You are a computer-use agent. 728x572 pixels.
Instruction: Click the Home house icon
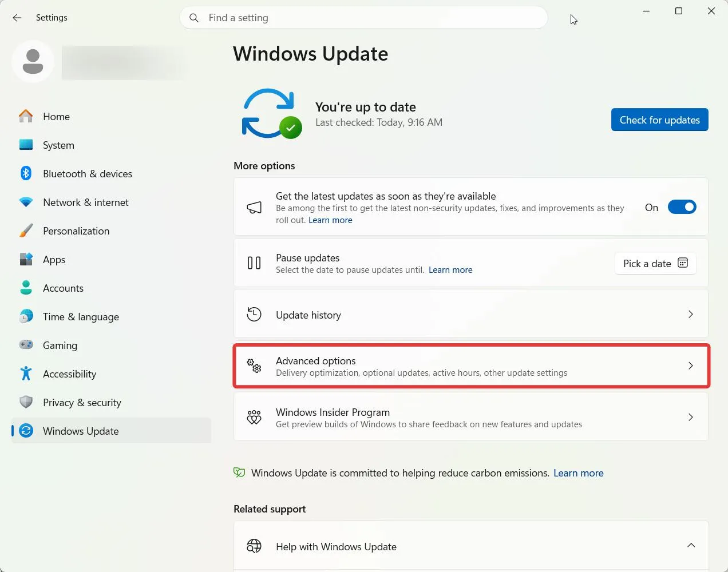[x=26, y=116]
